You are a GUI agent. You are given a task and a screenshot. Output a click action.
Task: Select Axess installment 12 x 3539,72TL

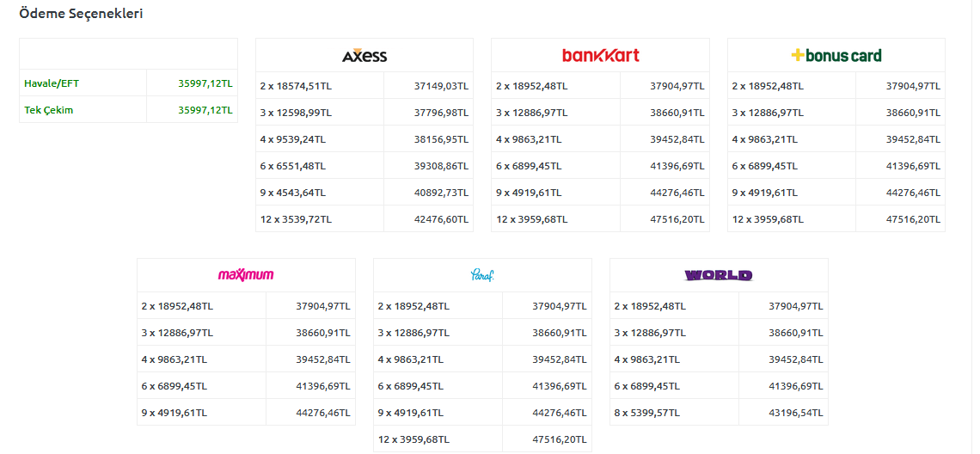point(296,219)
